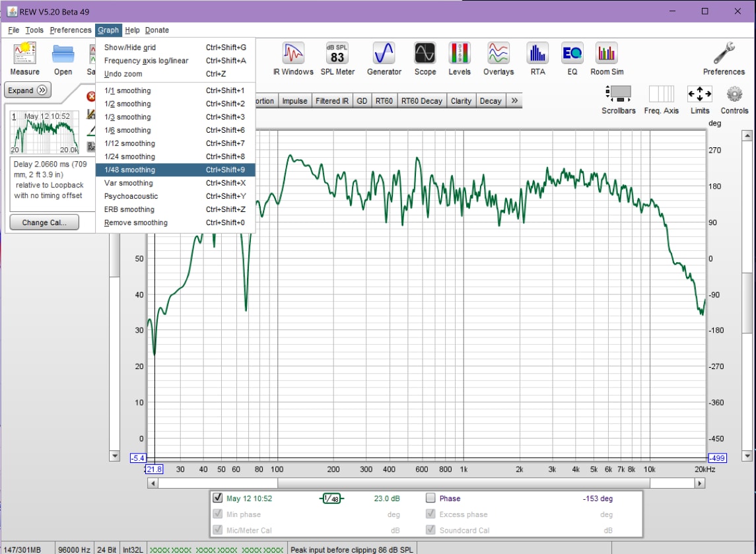The width and height of the screenshot is (756, 554).
Task: Click the Change Cal... button
Action: pos(44,223)
